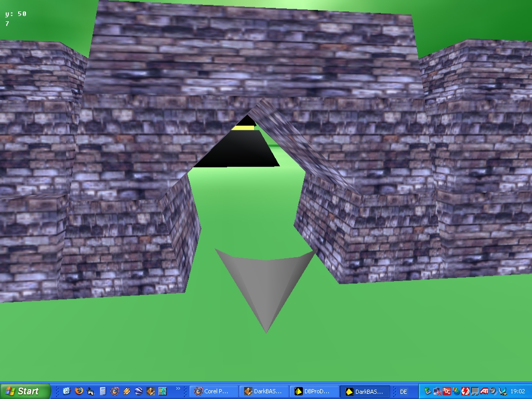Expand hidden Quick Launch items with the chevron
Image resolution: width=532 pixels, height=399 pixels.
[x=178, y=389]
